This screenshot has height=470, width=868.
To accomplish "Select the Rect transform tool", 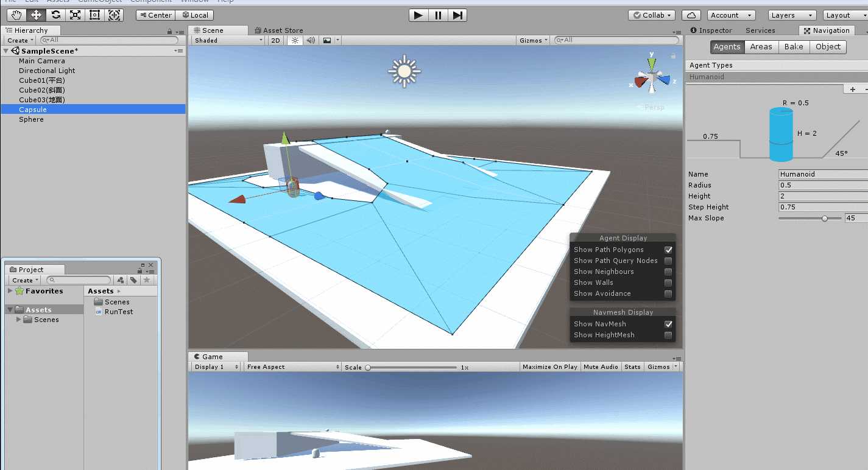I will 94,15.
